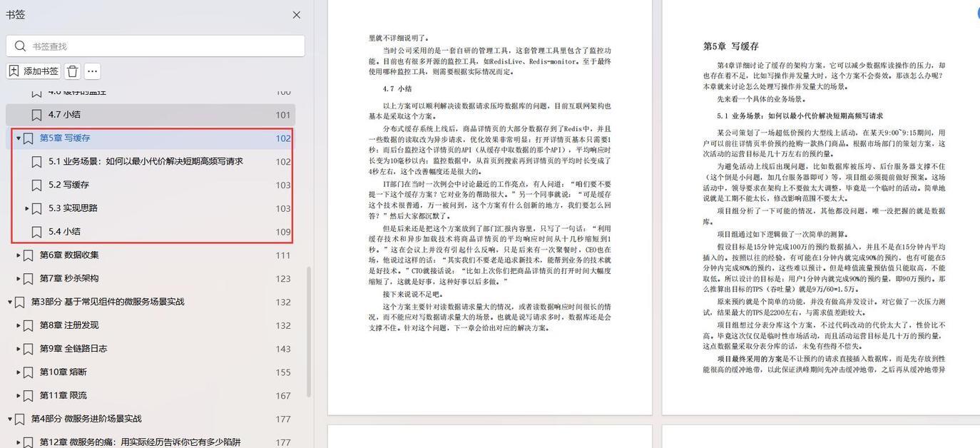Expand the 第11章 限流 chapter
The height and width of the screenshot is (448, 980).
[19, 395]
